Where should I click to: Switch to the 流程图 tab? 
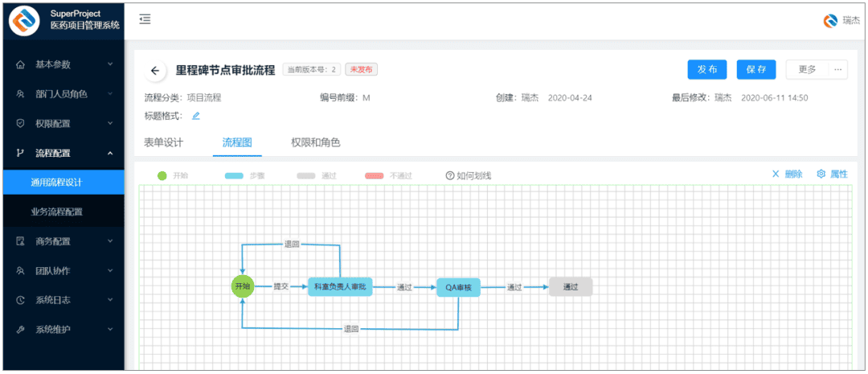tap(237, 142)
